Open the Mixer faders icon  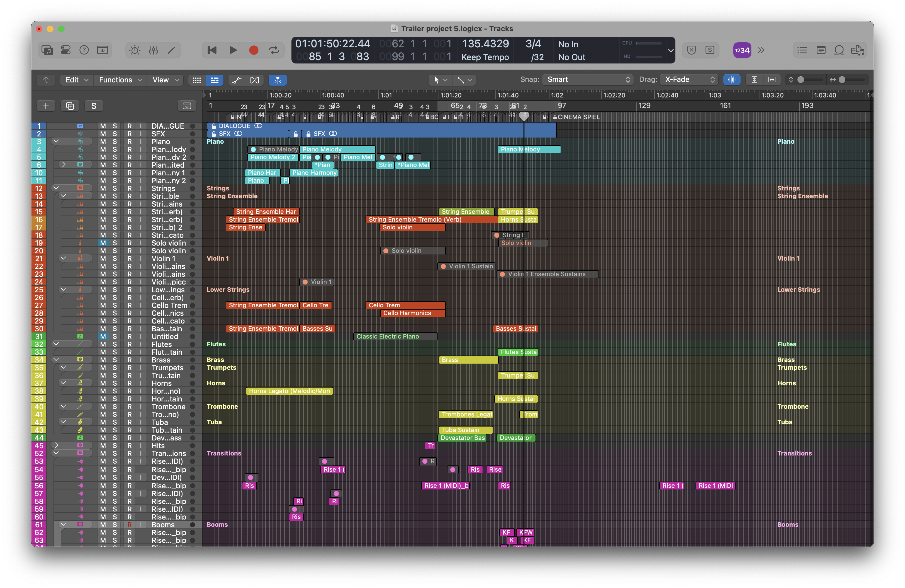(x=154, y=50)
